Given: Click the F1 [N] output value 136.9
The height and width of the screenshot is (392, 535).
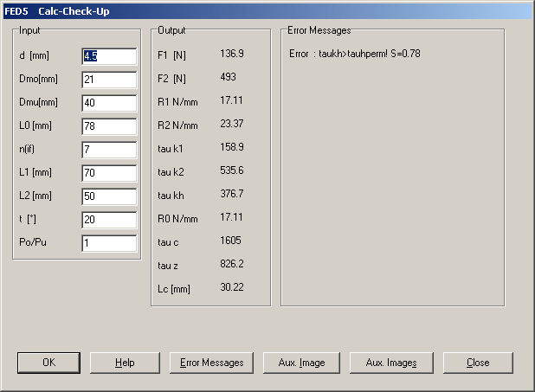Looking at the screenshot, I should click(x=232, y=54).
